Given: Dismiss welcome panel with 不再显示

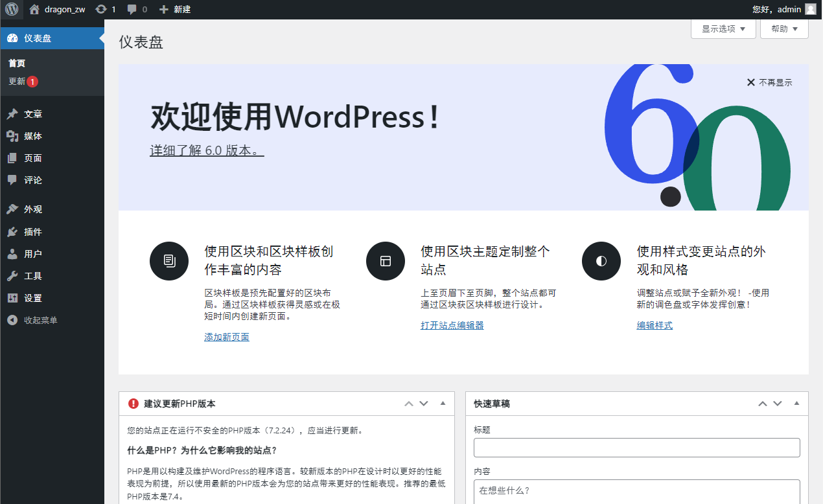Looking at the screenshot, I should tap(769, 82).
